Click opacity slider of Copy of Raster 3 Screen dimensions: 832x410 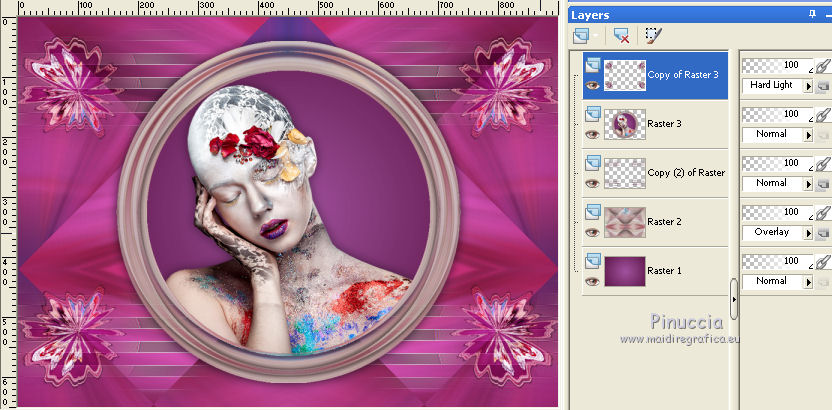(777, 65)
